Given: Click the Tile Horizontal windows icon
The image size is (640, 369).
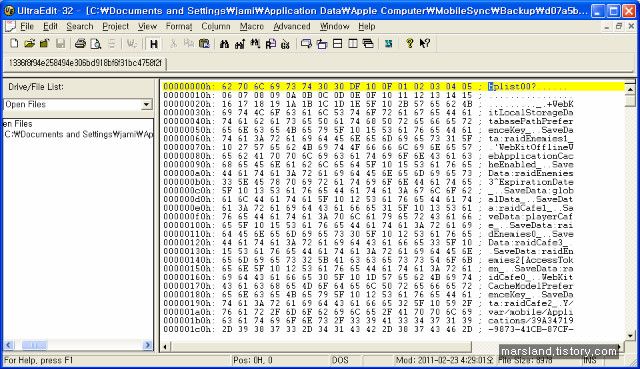Looking at the screenshot, I should point(338,43).
